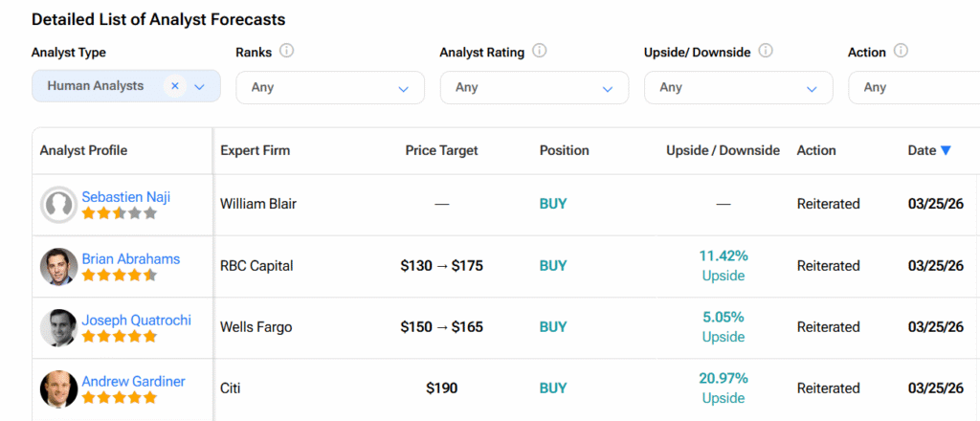
Task: Open the Action filter dropdown
Action: (914, 87)
